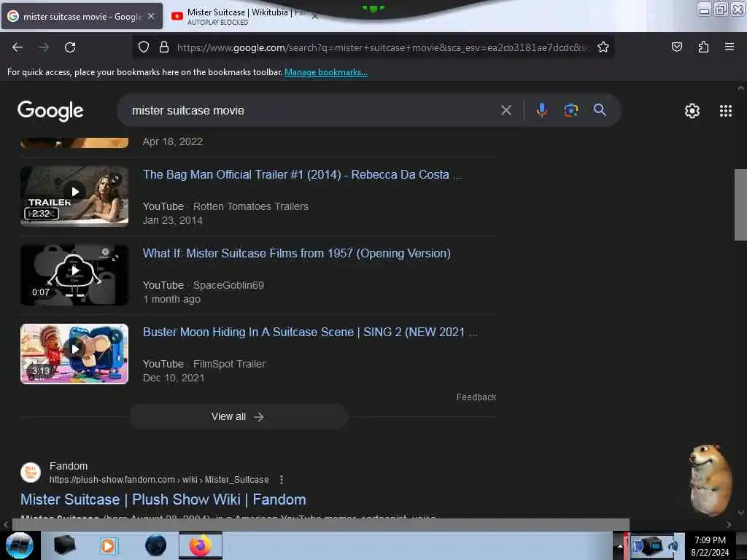Click the hamster desktop pet

click(x=710, y=480)
